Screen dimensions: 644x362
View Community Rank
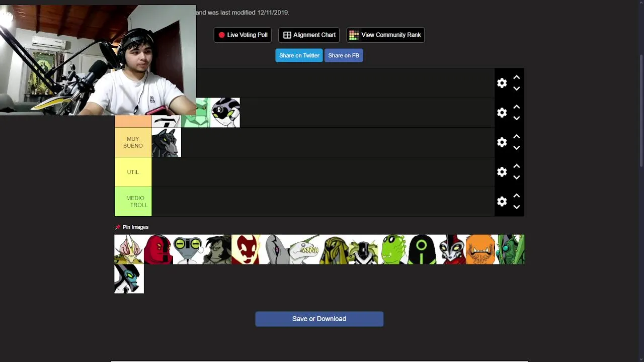pos(385,35)
